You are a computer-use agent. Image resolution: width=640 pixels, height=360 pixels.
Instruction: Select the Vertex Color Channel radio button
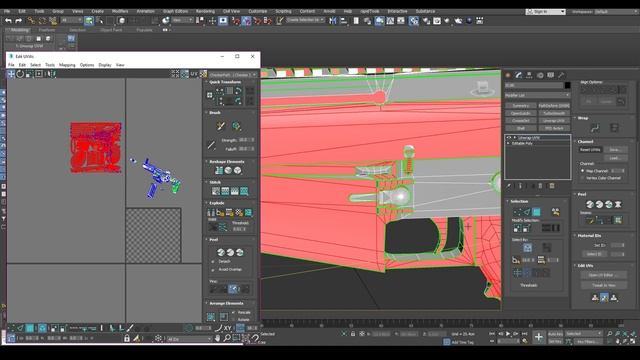[x=583, y=178]
